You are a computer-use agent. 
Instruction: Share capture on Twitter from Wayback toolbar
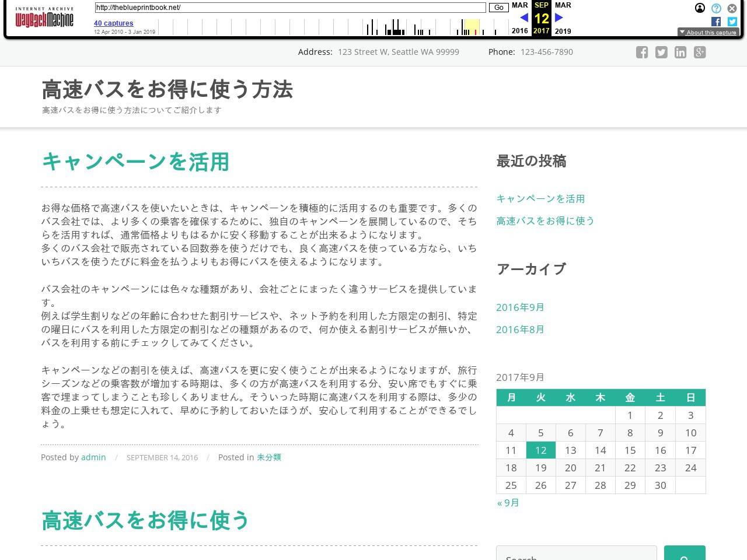[732, 22]
